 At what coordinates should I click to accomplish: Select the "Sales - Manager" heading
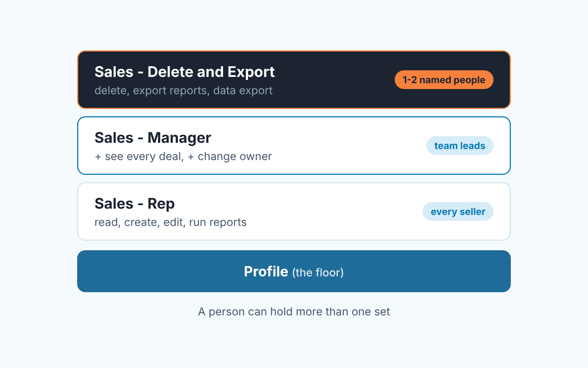click(x=153, y=138)
